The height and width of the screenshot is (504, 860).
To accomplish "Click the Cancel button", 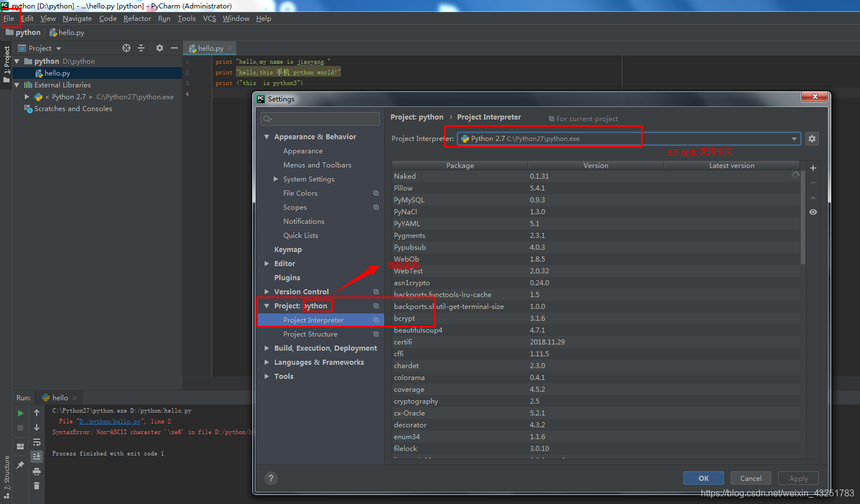I will (751, 478).
